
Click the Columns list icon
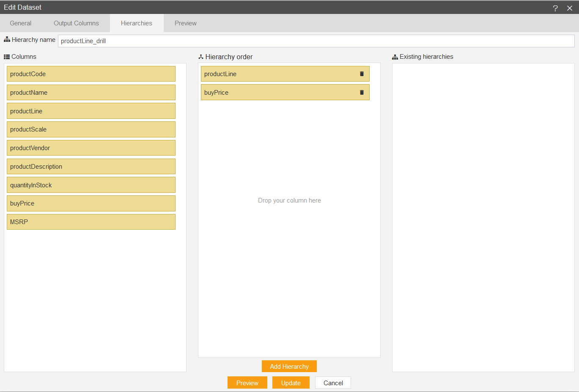point(7,57)
